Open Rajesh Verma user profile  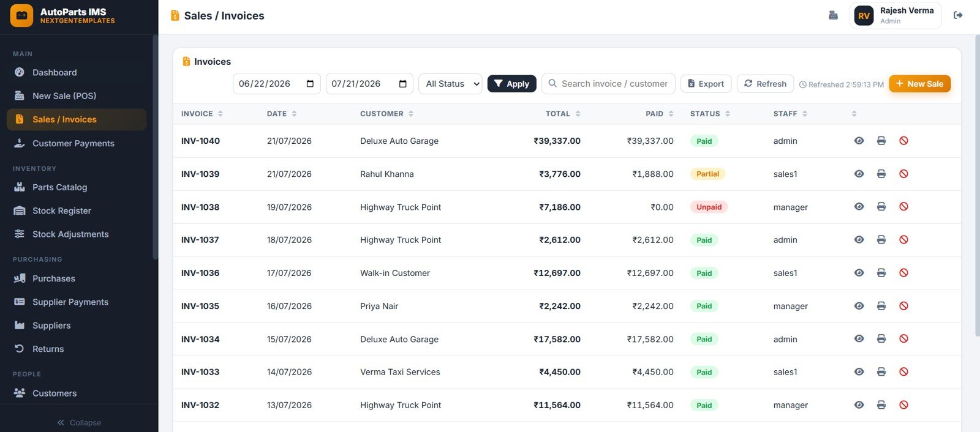point(895,15)
